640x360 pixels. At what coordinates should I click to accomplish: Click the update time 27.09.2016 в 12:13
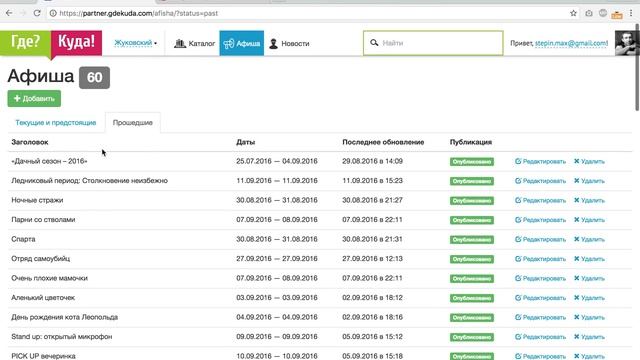(x=372, y=258)
